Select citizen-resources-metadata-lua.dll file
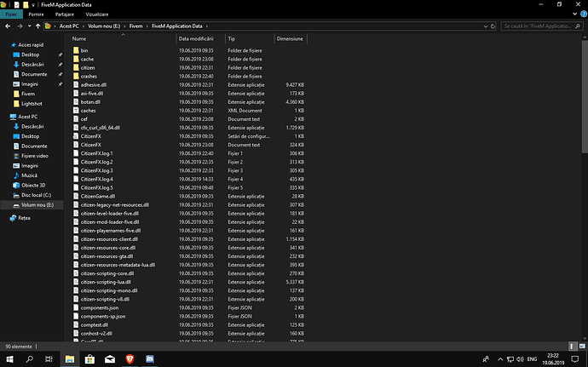Screen dimensions: 588x367 tap(118, 265)
